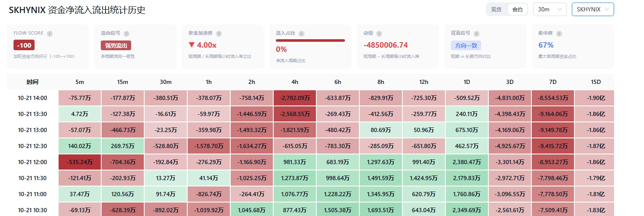This screenshot has height=216, width=644.
Task: Click the -2,782.09万 cell in 4h column
Action: point(295,98)
